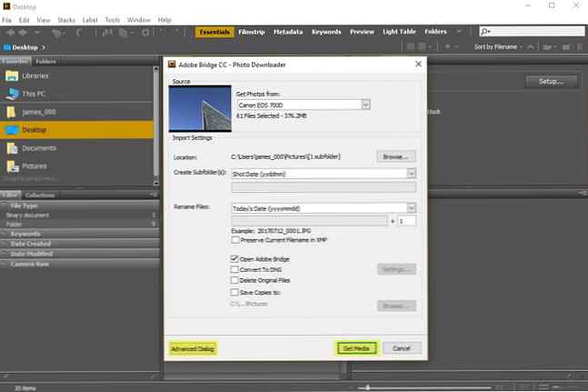Expand the Date Modified filter section

(5, 254)
